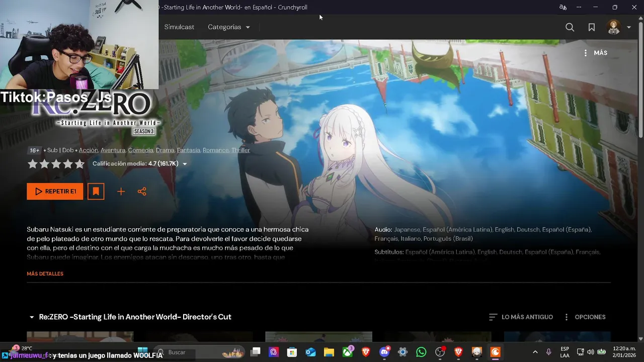The width and height of the screenshot is (644, 362).
Task: Expand the Categorías dropdown
Action: pyautogui.click(x=229, y=27)
